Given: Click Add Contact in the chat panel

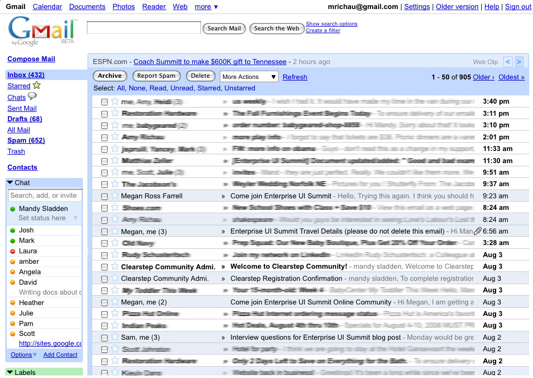Looking at the screenshot, I should click(60, 355).
